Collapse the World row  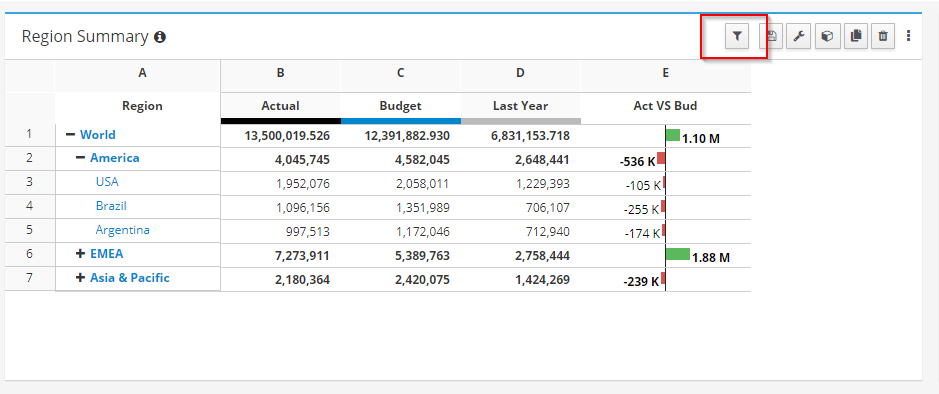coord(71,135)
